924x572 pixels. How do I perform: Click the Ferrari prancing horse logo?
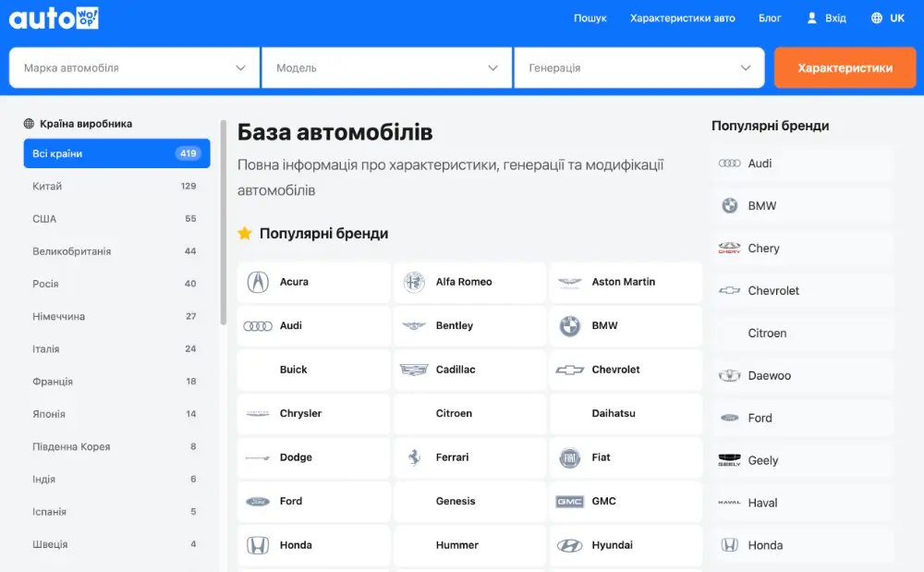tap(414, 457)
